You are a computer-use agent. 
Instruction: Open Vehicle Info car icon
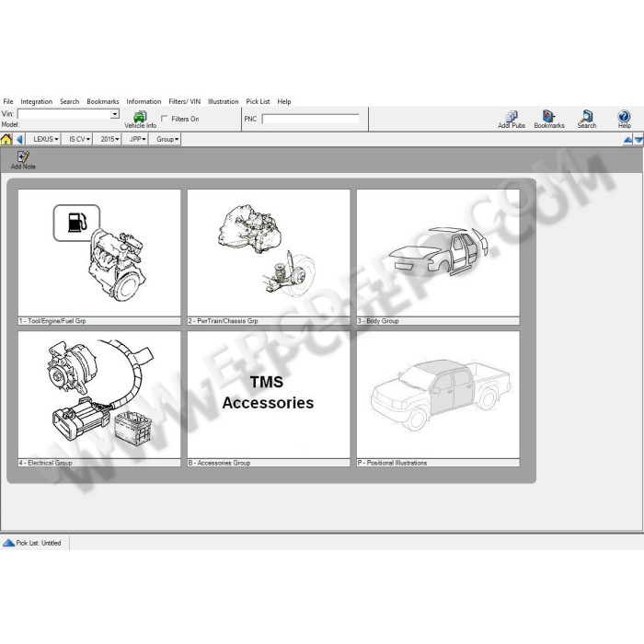coord(140,117)
